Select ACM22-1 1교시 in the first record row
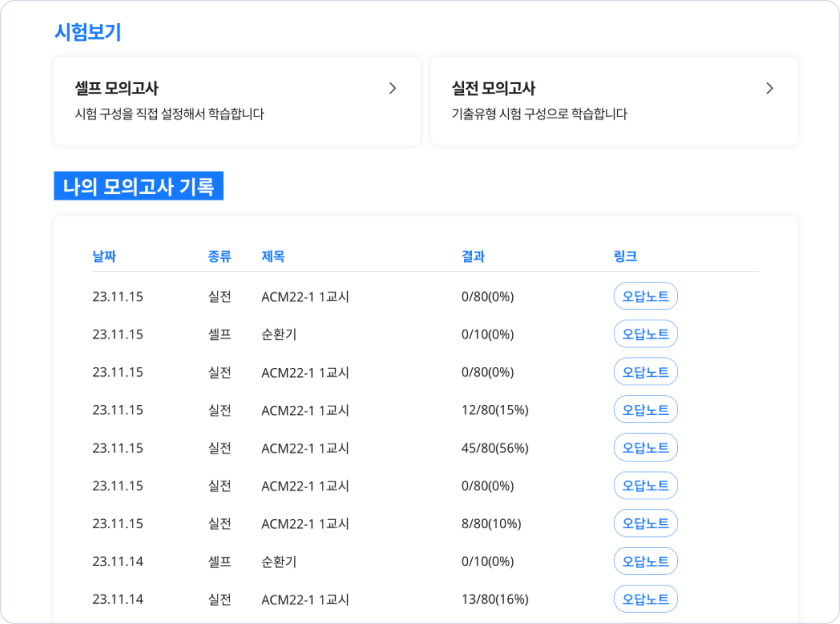The width and height of the screenshot is (840, 624). [x=305, y=295]
